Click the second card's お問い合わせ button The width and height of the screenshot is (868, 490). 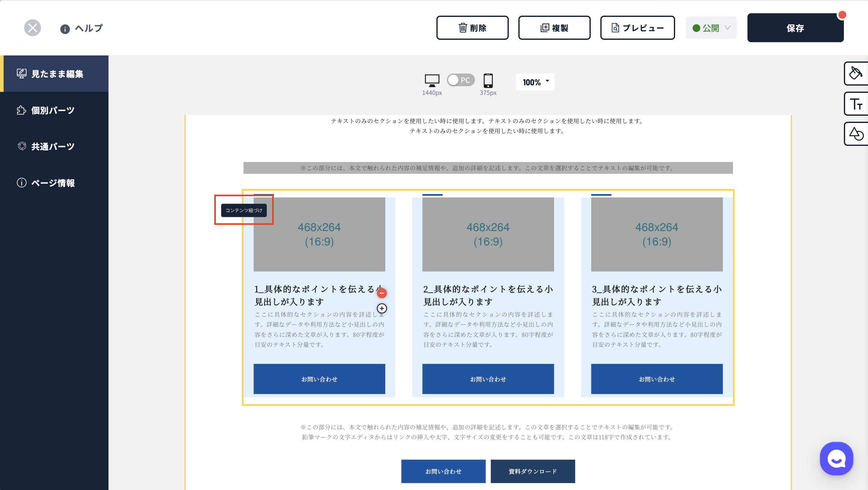click(x=488, y=379)
